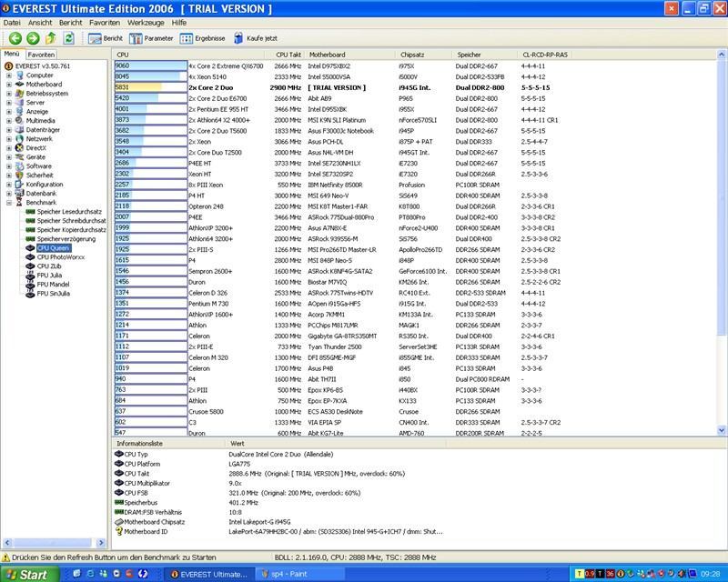Sort by the CL-RCD-RP-RAS column header
728x582 pixels.
pos(545,55)
